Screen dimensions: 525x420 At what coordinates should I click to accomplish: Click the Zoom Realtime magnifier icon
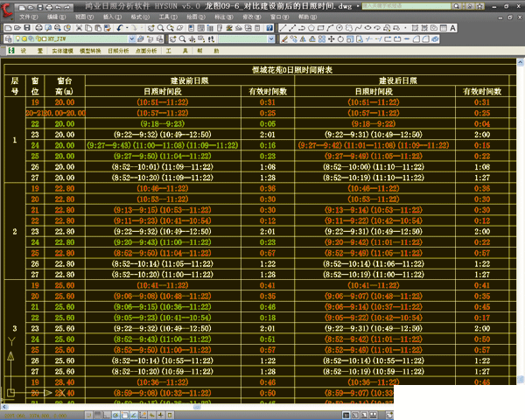point(161,28)
